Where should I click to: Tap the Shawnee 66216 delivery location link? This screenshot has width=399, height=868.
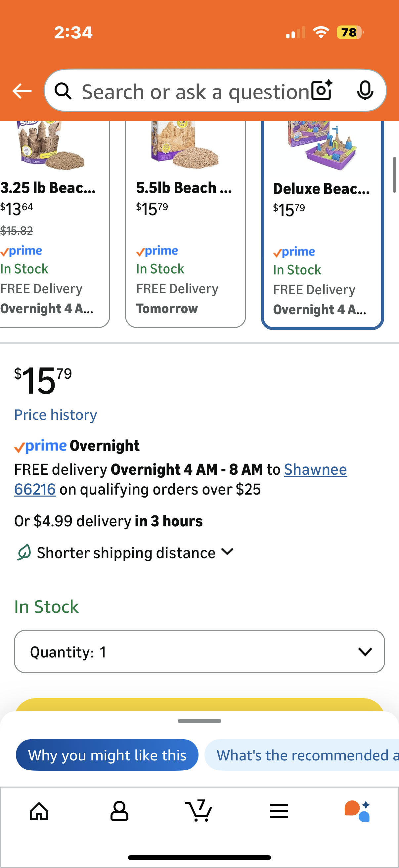[x=315, y=470]
